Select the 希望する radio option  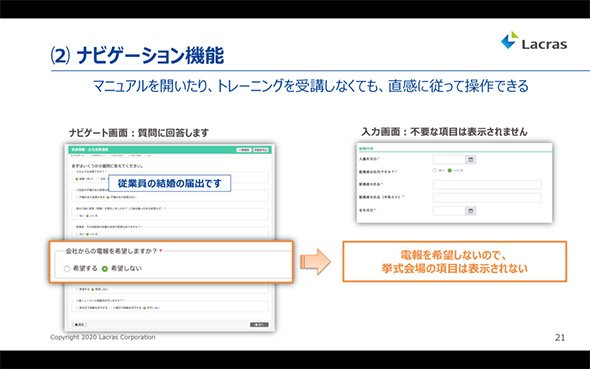[x=67, y=269]
